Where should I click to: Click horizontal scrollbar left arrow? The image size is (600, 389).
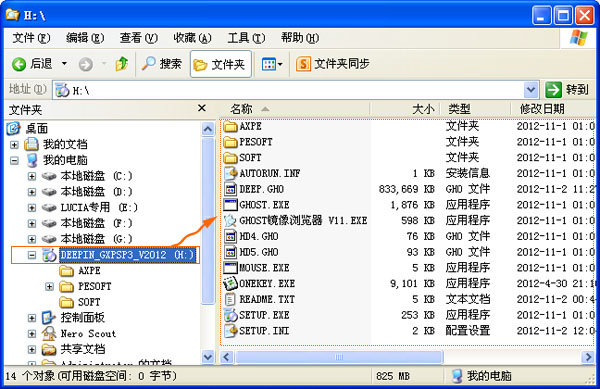click(227, 357)
